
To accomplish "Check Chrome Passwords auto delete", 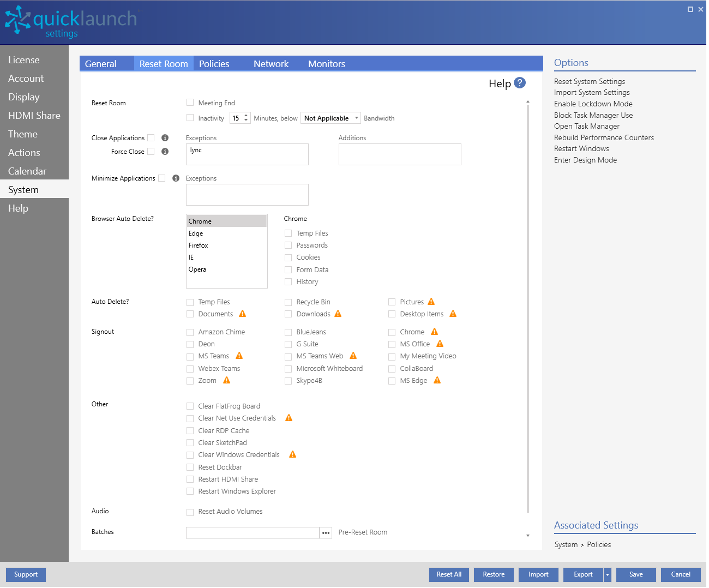I will [x=288, y=245].
